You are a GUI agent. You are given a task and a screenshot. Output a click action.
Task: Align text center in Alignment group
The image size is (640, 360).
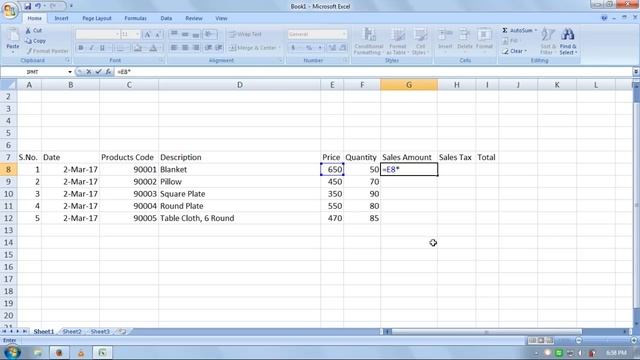[x=185, y=48]
